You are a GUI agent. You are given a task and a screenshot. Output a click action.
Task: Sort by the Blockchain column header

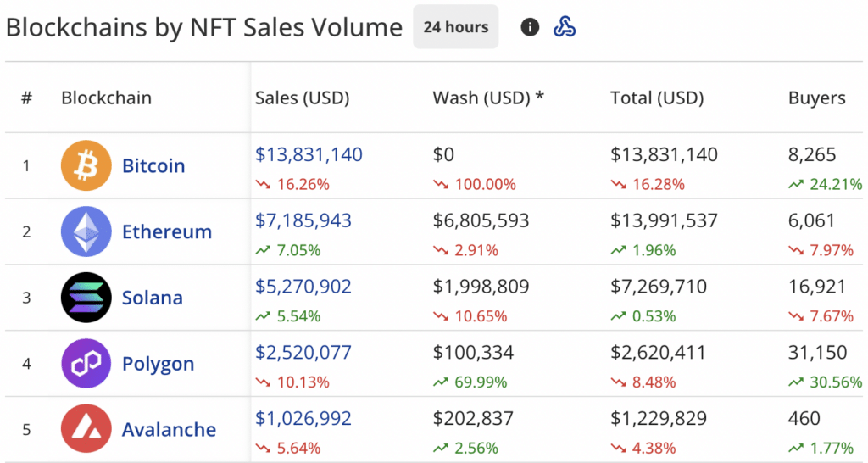coord(106,98)
